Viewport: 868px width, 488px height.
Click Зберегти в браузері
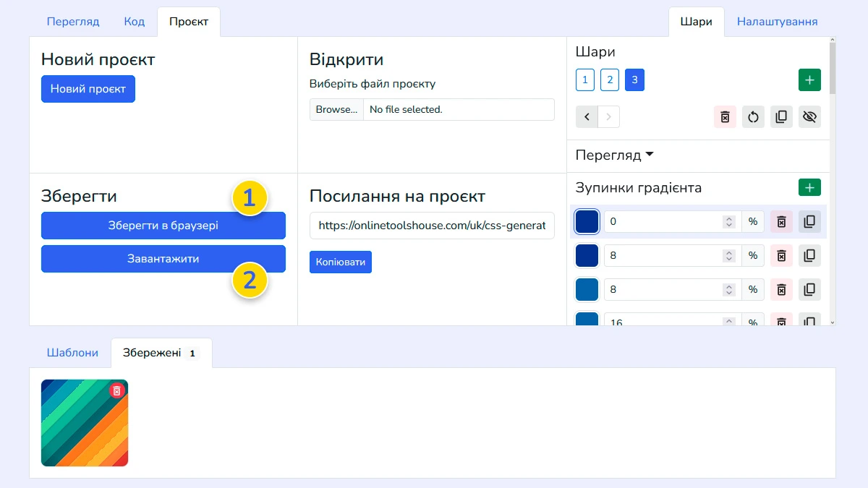tap(163, 225)
